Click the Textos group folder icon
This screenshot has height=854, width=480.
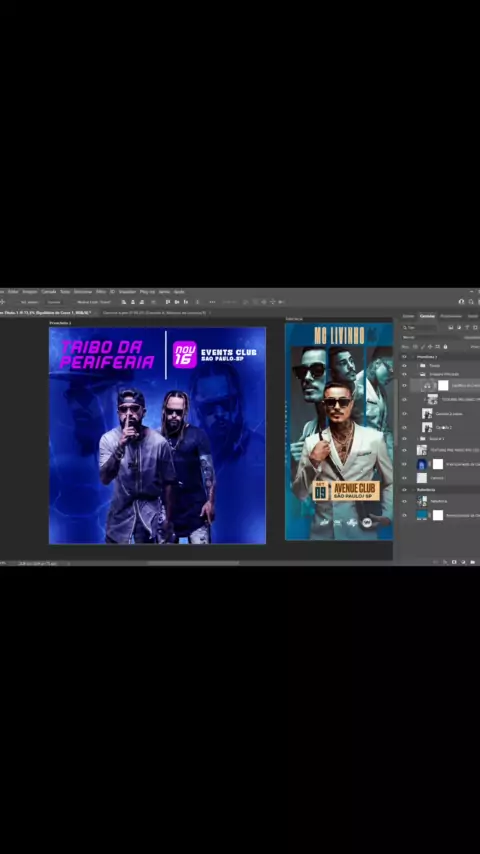coord(422,365)
